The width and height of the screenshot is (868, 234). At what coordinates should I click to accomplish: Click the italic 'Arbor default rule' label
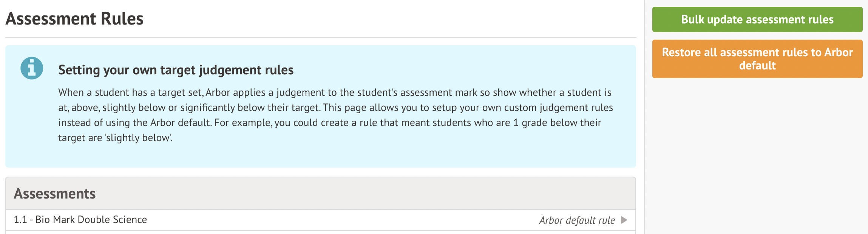coord(577,220)
